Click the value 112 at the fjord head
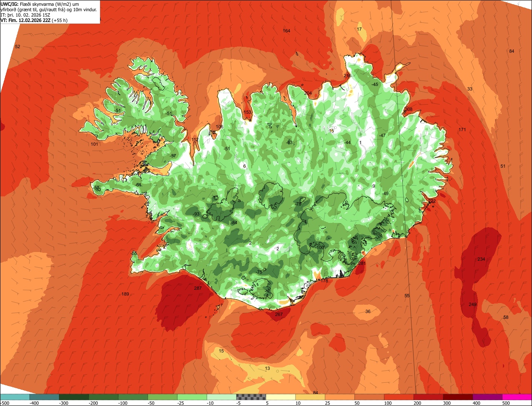The height and width of the screenshot is (406, 532). 195,139
